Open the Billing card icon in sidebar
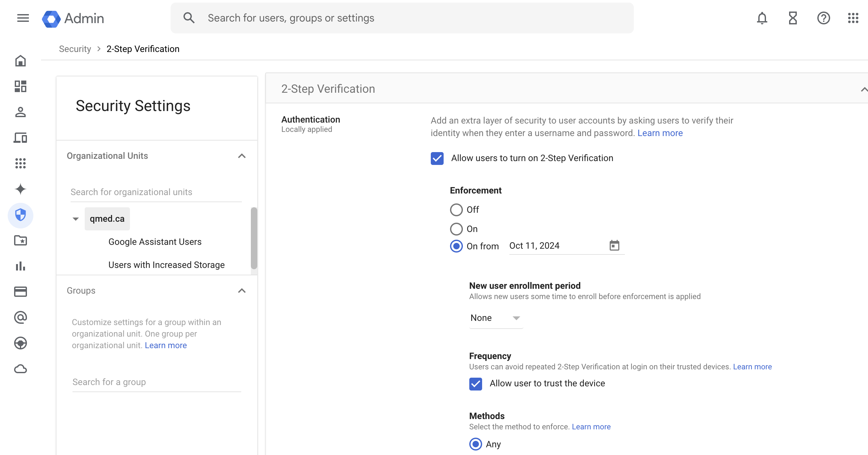Screen dimensions: 868x455 click(x=21, y=292)
